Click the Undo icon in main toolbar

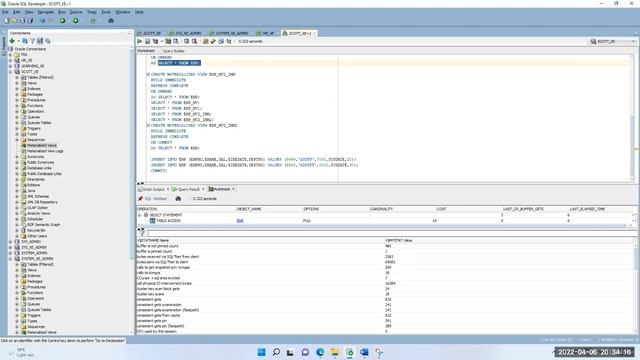(42, 20)
